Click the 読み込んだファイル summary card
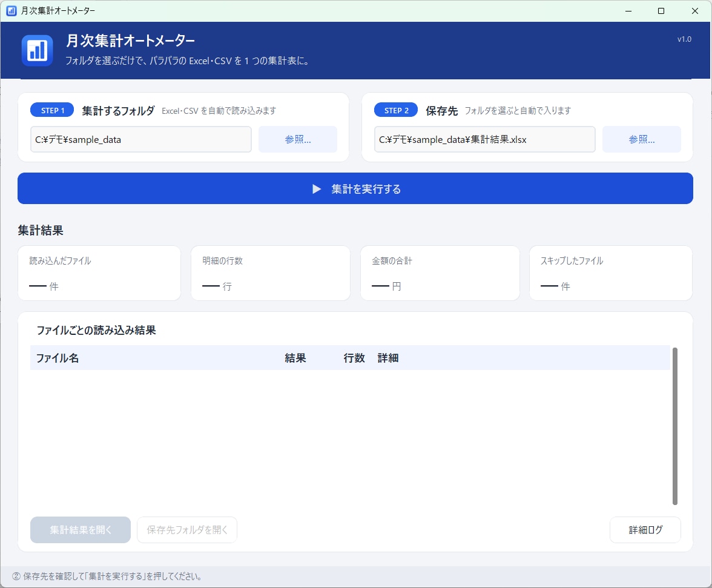Image resolution: width=712 pixels, height=588 pixels. [99, 273]
